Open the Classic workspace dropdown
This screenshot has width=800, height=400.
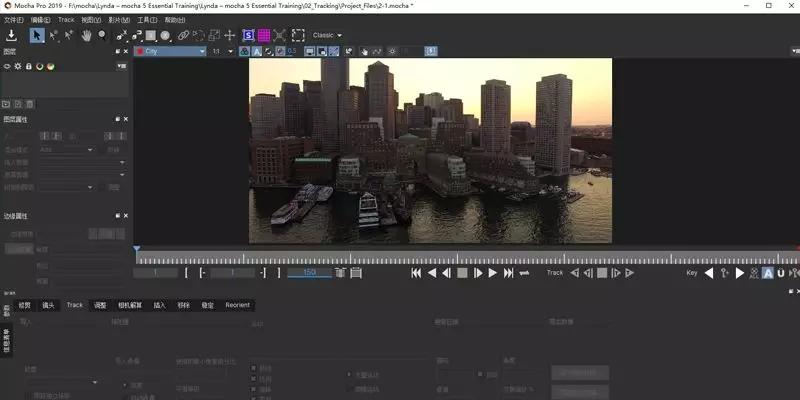pos(327,35)
